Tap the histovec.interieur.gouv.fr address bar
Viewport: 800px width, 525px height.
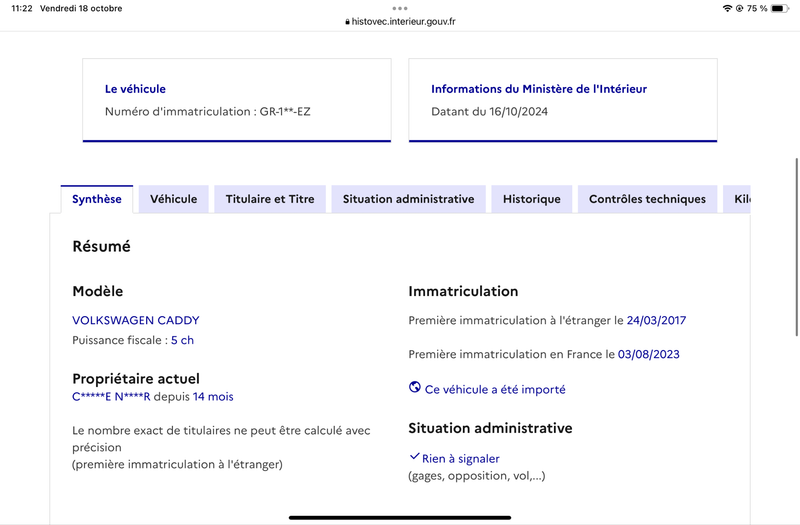[400, 21]
